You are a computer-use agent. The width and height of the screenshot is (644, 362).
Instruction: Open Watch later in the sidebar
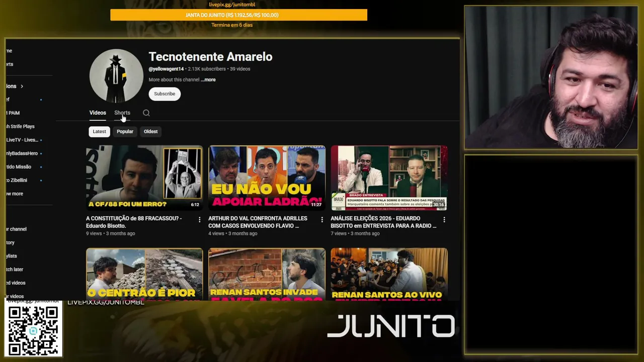click(x=15, y=269)
